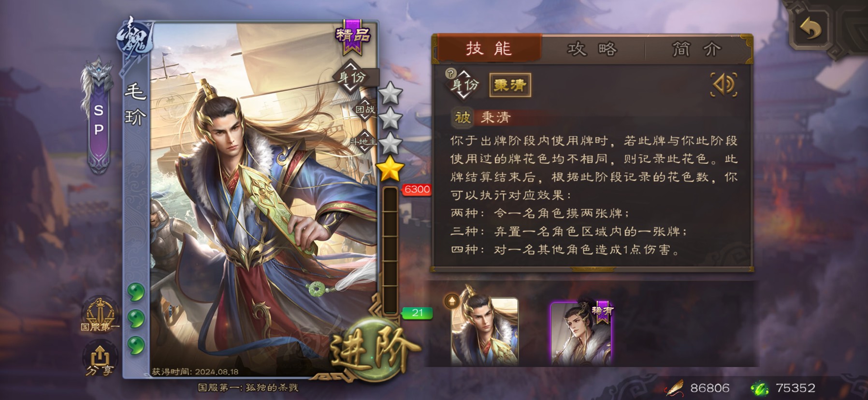Select the 团战 mode diamond toggle
Image resolution: width=868 pixels, height=400 pixels.
coord(365,110)
